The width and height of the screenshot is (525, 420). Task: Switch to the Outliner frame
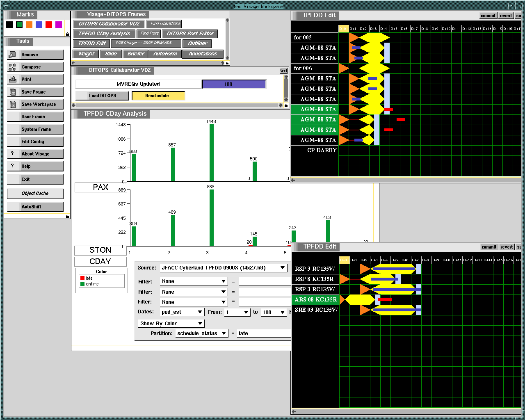[x=197, y=43]
